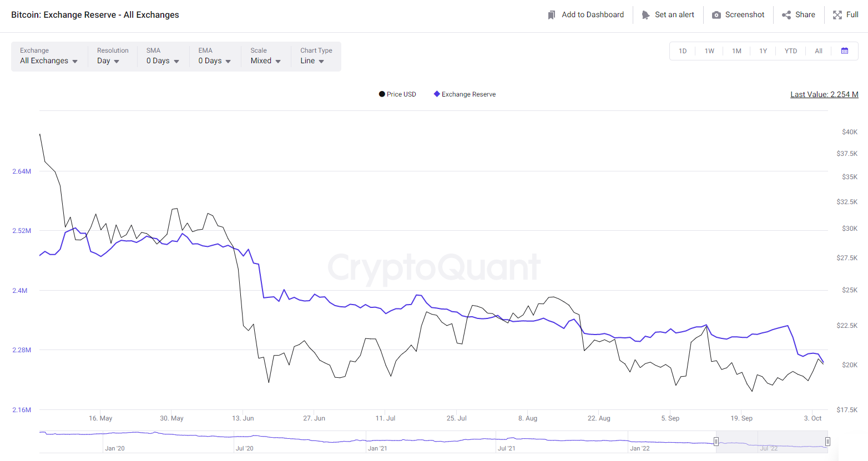Click the 2.28M left axis label
Viewport: 868px width, 461px height.
(x=22, y=350)
